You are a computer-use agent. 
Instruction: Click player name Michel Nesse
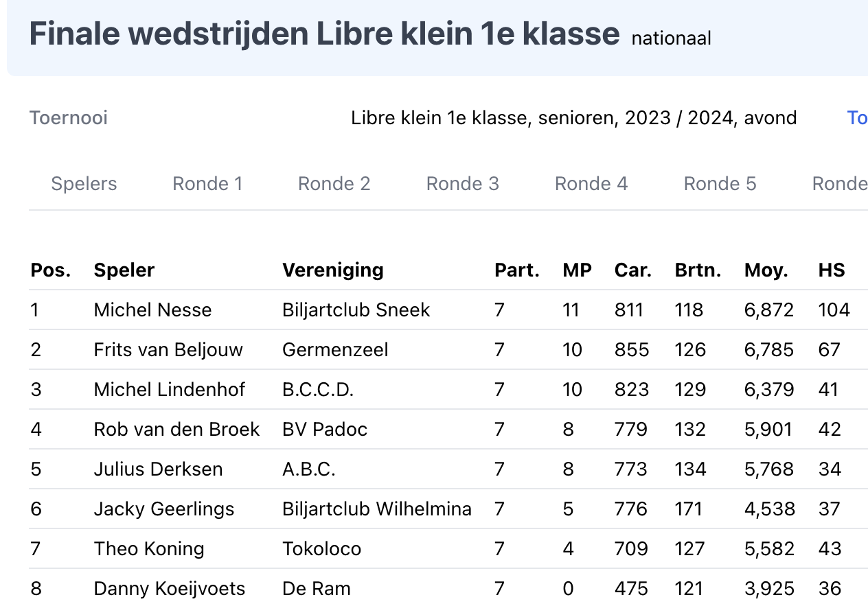coord(152,310)
